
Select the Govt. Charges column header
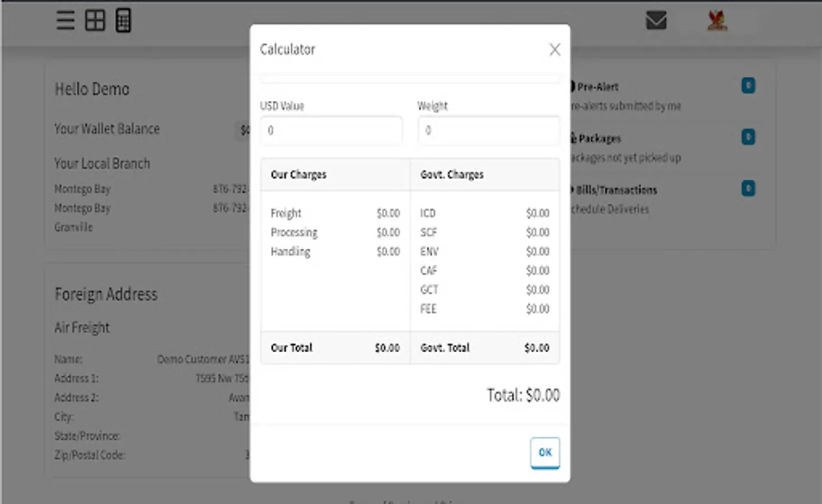coord(452,174)
